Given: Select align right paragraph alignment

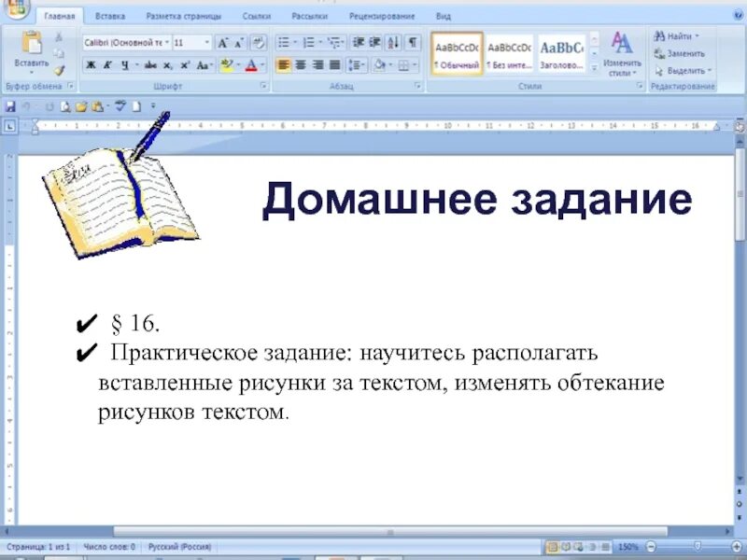Looking at the screenshot, I should click(x=317, y=64).
